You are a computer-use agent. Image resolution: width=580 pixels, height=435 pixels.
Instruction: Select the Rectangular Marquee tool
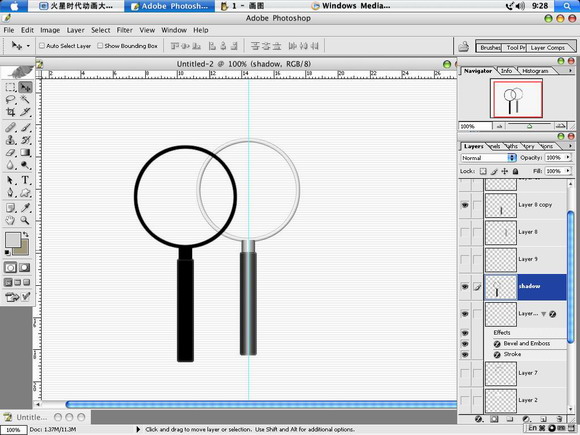coord(10,87)
